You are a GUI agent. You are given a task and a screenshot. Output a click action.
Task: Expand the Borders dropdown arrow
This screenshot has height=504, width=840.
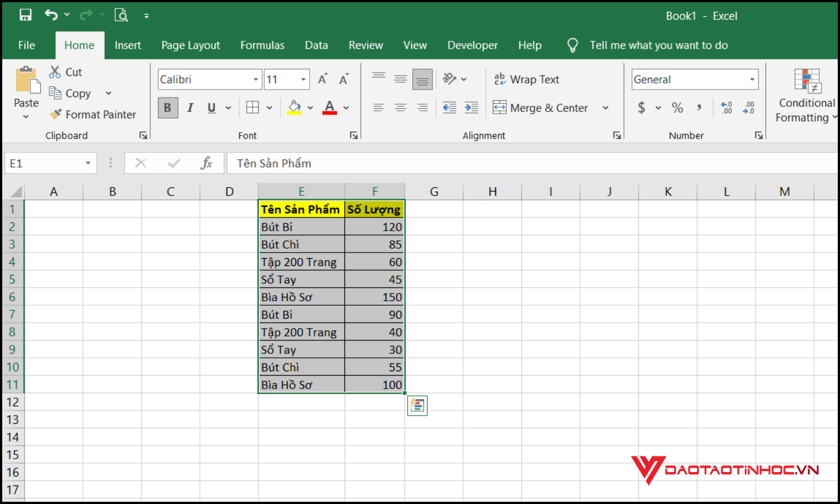pyautogui.click(x=269, y=108)
